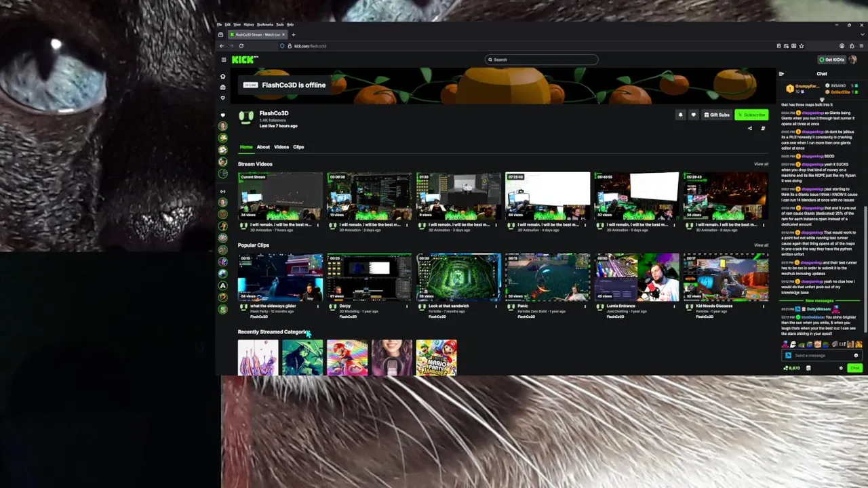
Task: Select the FlashCo3D Stream browser tab
Action: point(256,35)
